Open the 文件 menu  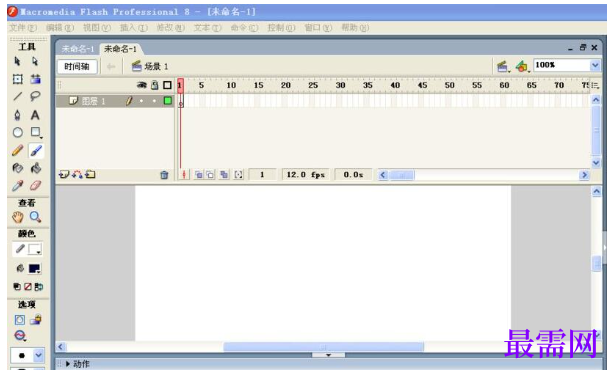23,28
